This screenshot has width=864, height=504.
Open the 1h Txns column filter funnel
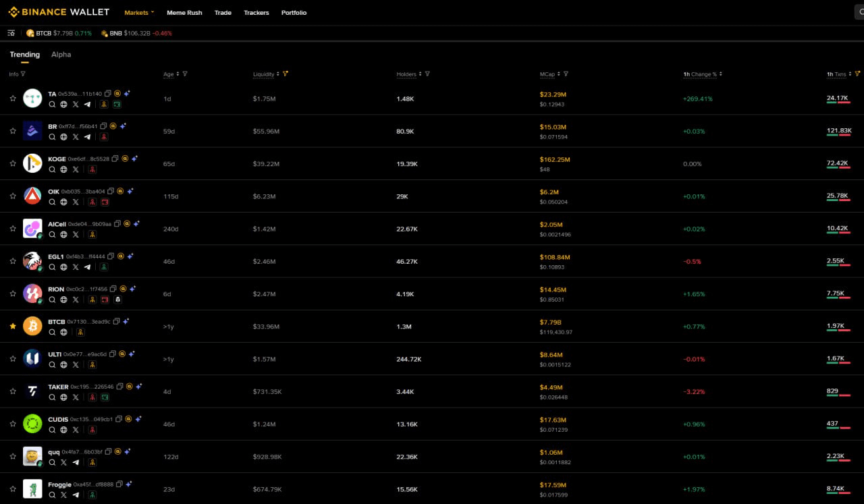tap(857, 74)
